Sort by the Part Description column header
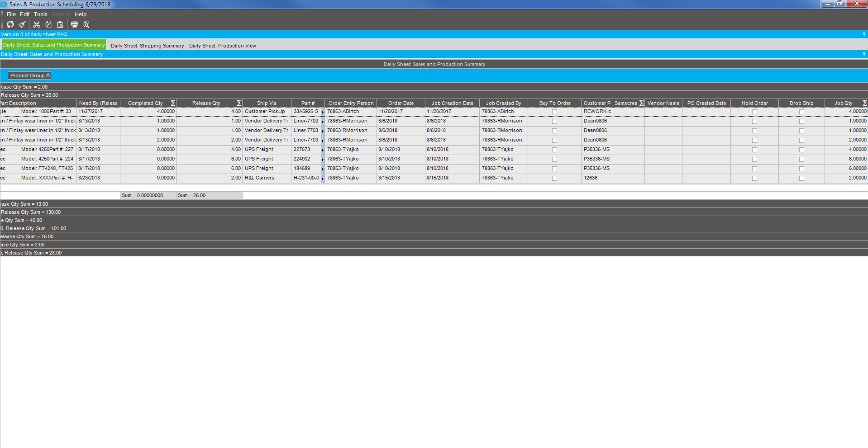The width and height of the screenshot is (868, 448). (38, 103)
